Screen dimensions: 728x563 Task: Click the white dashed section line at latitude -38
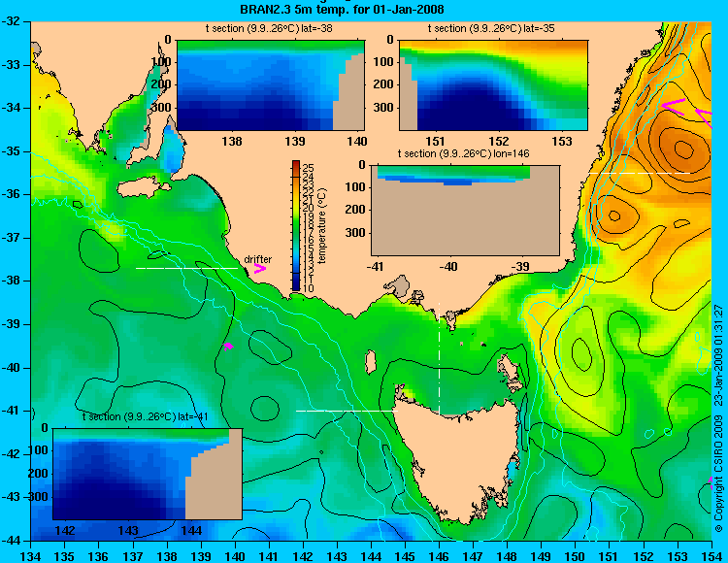coord(186,268)
